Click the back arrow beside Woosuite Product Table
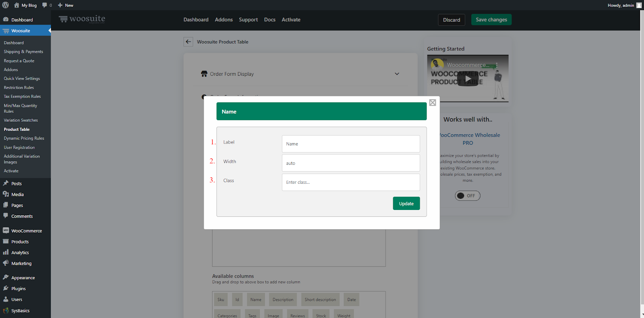Viewport: 644px width, 318px height. point(188,42)
